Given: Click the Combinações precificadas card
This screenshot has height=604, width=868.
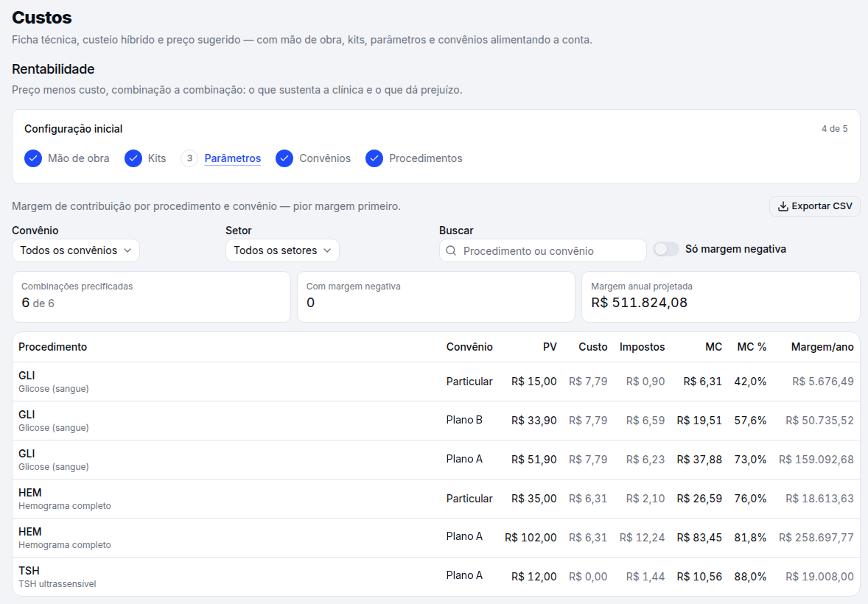Looking at the screenshot, I should [x=151, y=297].
